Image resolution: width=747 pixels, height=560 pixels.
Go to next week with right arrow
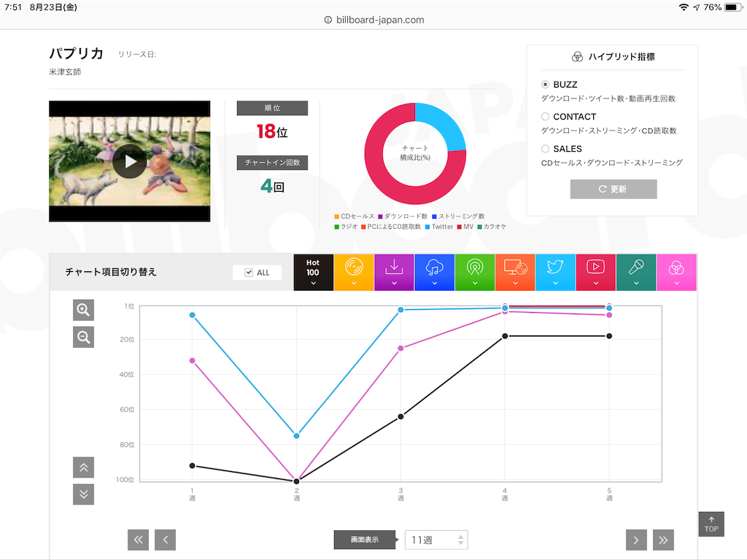pos(636,540)
